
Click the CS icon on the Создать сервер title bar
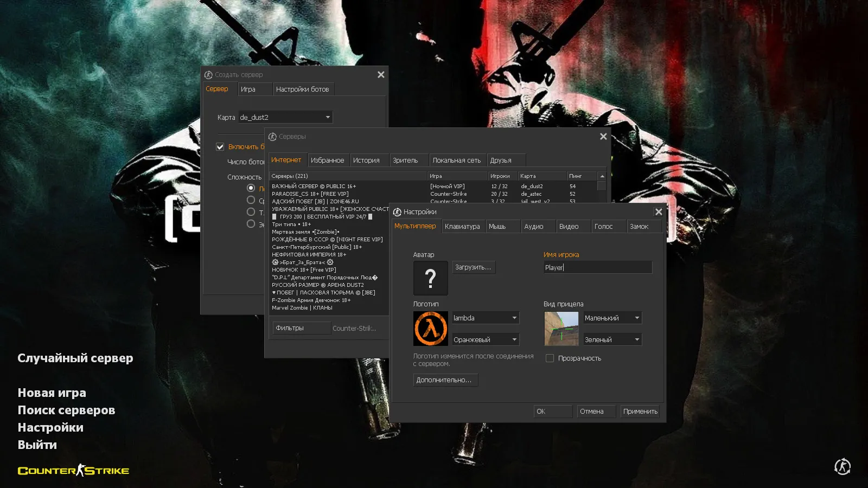coord(208,74)
